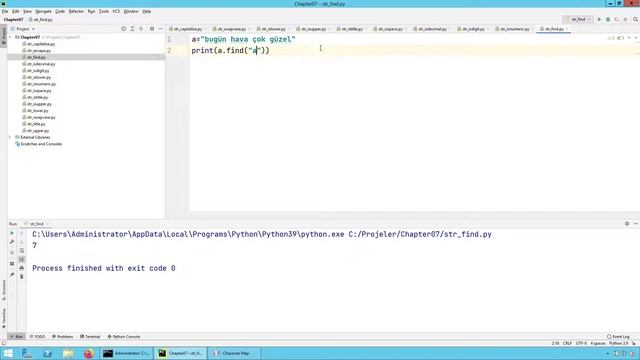The width and height of the screenshot is (640, 360).
Task: Rerun str_find with Run panel play icon
Action: [x=12, y=233]
